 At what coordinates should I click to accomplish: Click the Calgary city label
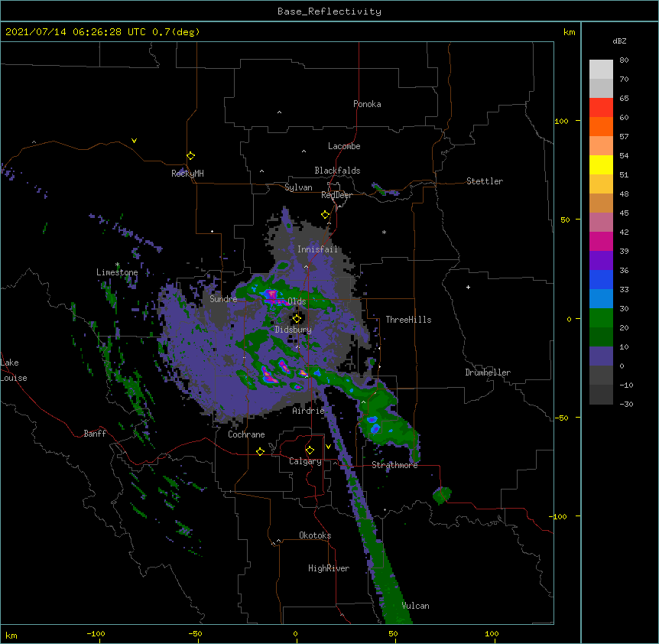[x=305, y=461]
